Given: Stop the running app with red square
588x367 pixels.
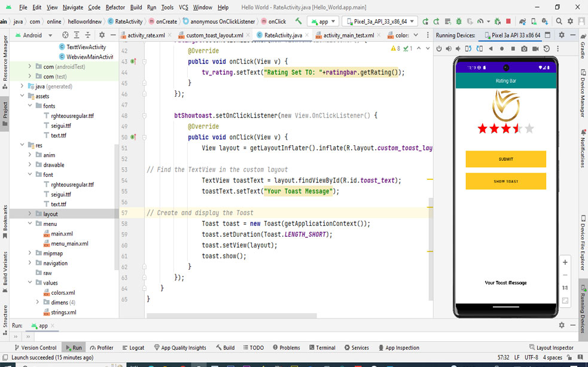Looking at the screenshot, I should pyautogui.click(x=508, y=22).
